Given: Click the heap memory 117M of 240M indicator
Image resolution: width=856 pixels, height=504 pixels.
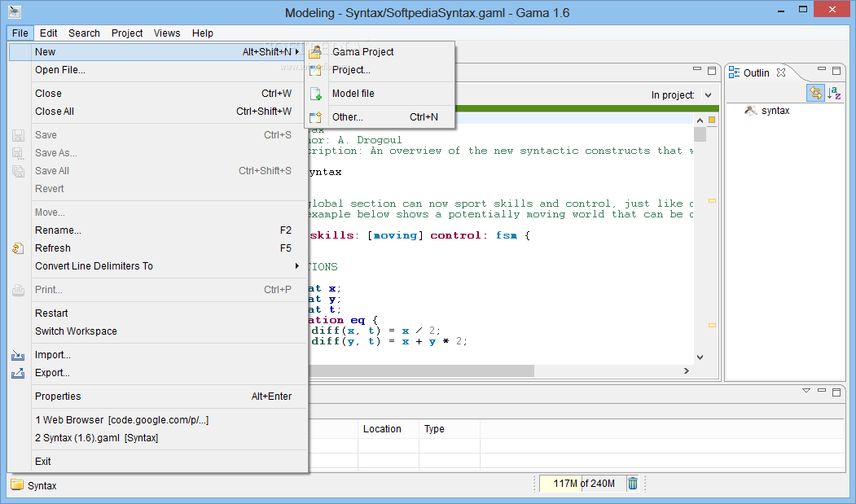Looking at the screenshot, I should point(584,484).
